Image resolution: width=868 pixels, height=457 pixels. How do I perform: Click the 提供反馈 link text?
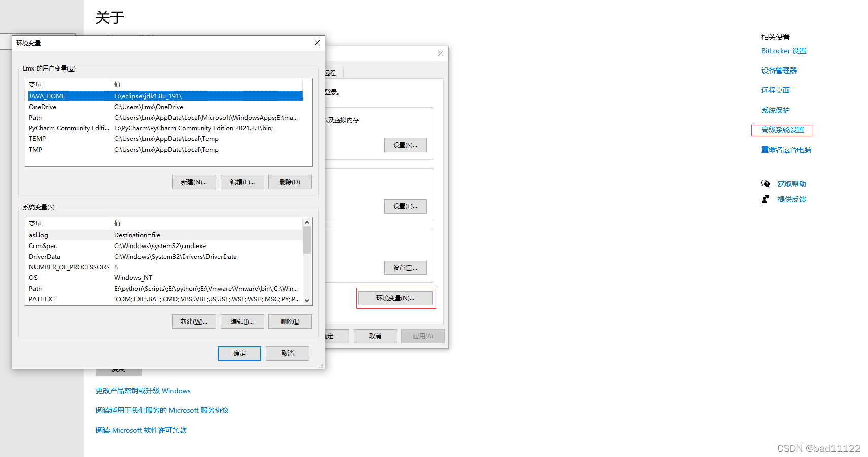pyautogui.click(x=792, y=200)
